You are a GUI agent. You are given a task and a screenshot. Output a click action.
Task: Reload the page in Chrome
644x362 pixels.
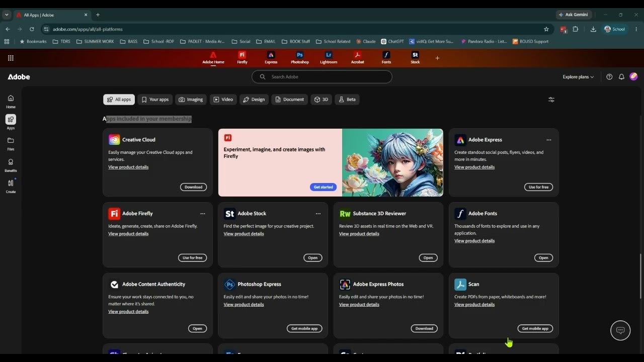[32, 29]
